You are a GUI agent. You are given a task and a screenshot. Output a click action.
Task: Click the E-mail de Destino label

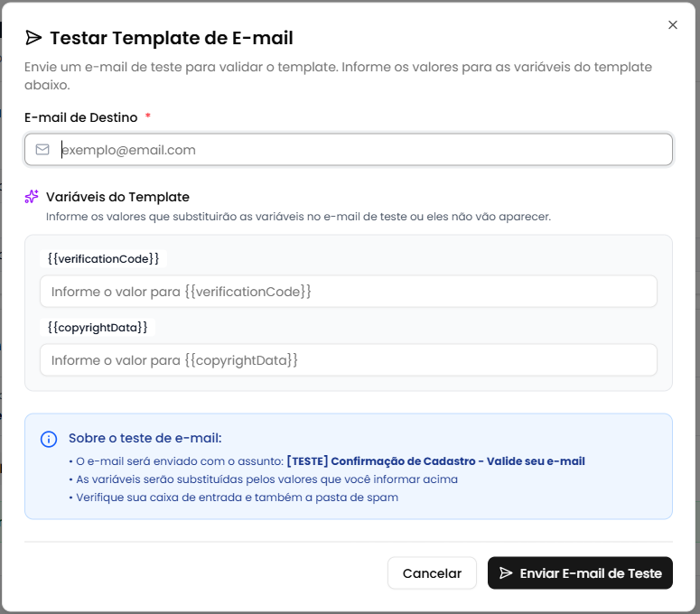click(81, 117)
